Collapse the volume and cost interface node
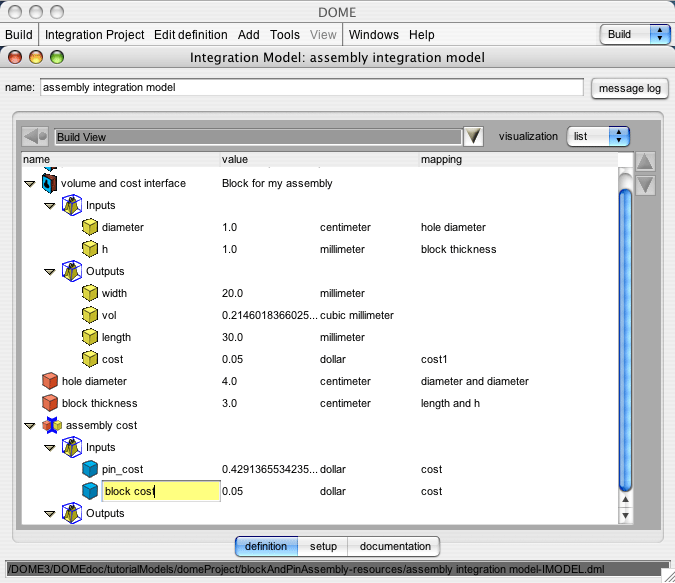675x583 pixels. click(30, 184)
